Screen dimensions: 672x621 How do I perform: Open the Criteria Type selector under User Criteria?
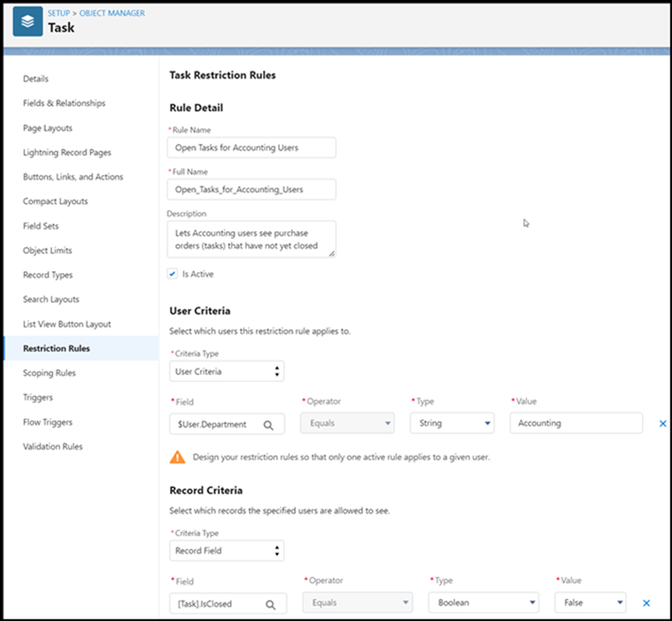(227, 371)
